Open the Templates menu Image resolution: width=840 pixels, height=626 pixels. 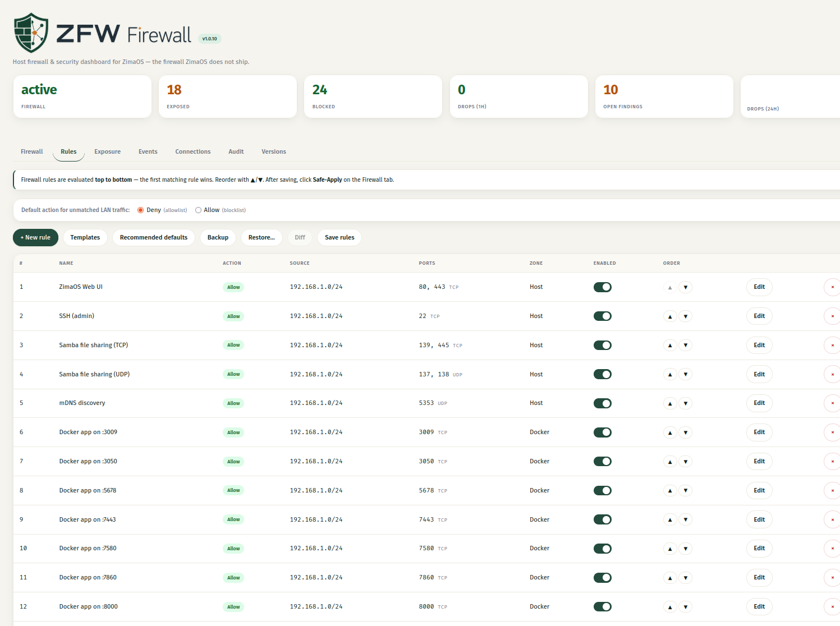(85, 238)
